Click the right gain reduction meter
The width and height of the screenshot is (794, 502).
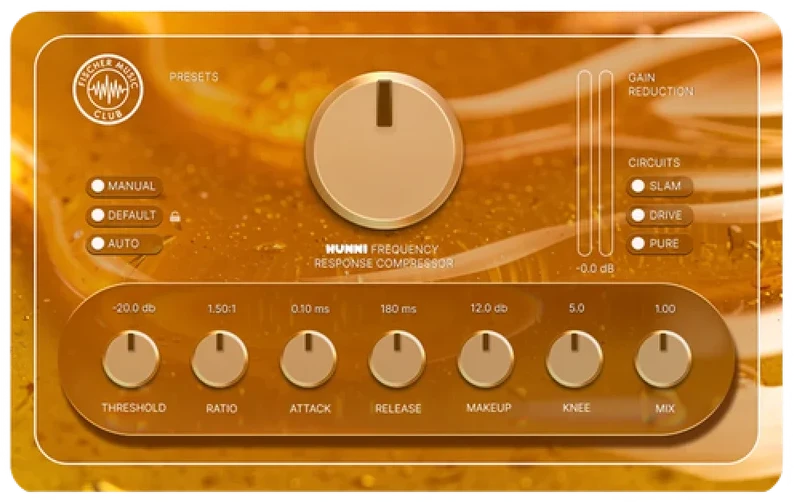tap(606, 163)
